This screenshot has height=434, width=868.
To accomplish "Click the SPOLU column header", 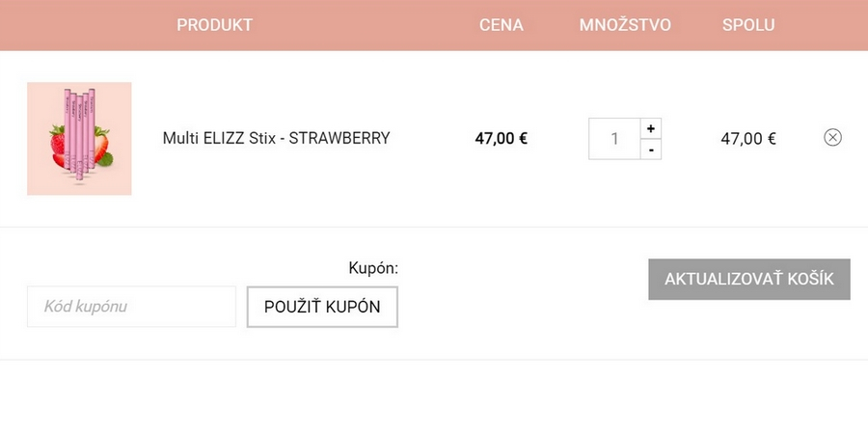I will click(x=748, y=25).
